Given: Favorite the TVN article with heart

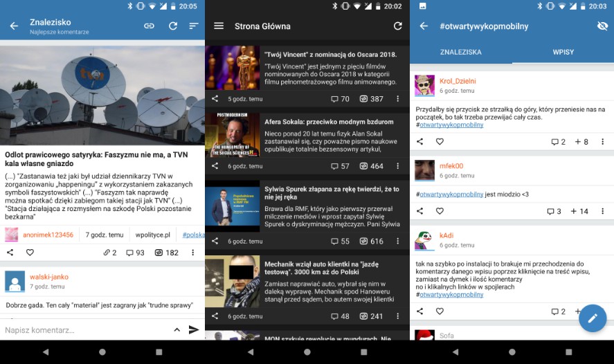Looking at the screenshot, I should [x=30, y=253].
